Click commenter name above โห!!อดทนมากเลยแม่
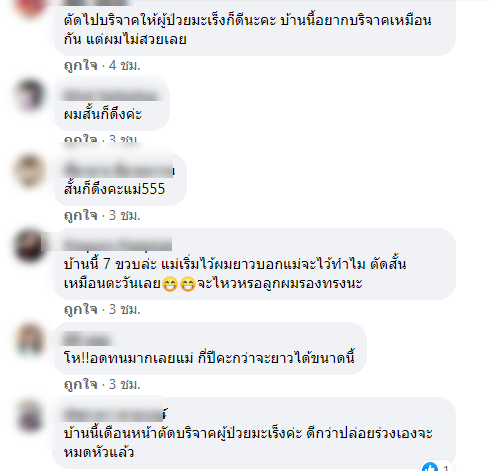 coord(87,340)
